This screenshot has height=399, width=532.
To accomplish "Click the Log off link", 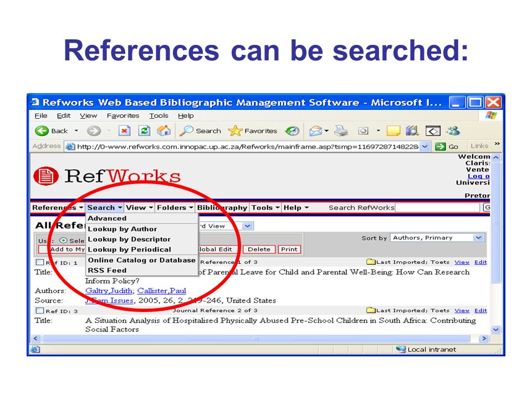I will (478, 176).
